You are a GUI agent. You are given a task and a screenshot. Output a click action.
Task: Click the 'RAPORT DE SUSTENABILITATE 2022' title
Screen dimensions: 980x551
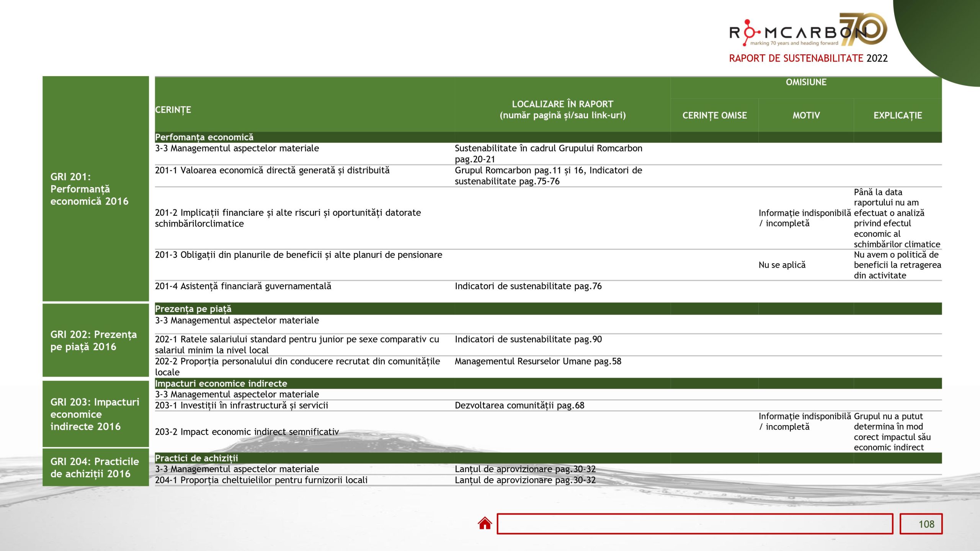click(808, 58)
